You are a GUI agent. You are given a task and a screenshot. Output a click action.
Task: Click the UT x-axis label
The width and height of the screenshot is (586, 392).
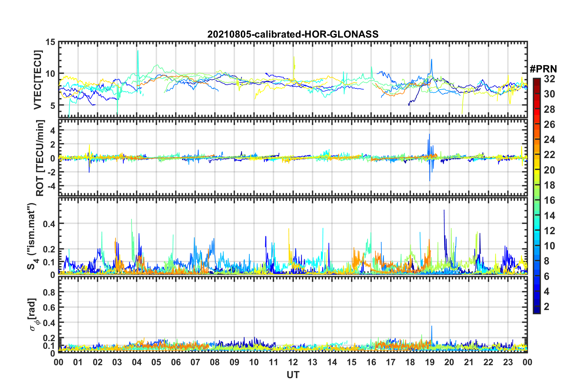(293, 375)
